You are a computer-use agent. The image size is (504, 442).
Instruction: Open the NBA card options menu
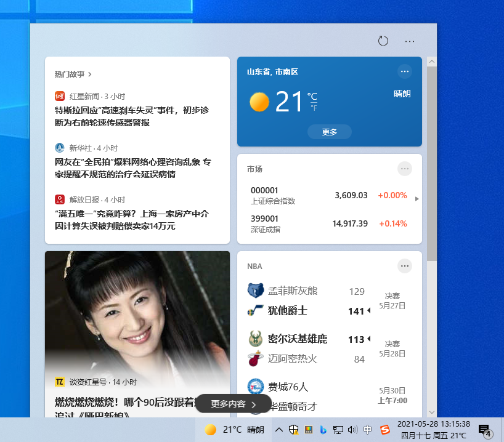point(405,265)
